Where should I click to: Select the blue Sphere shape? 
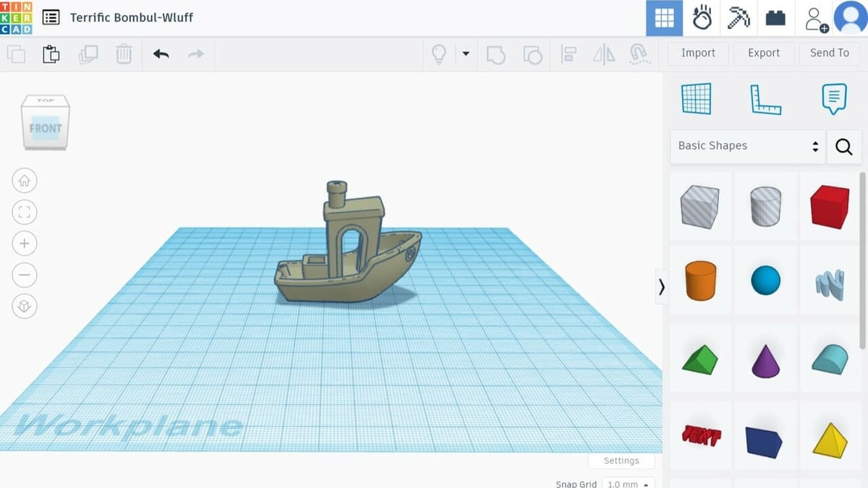point(765,281)
